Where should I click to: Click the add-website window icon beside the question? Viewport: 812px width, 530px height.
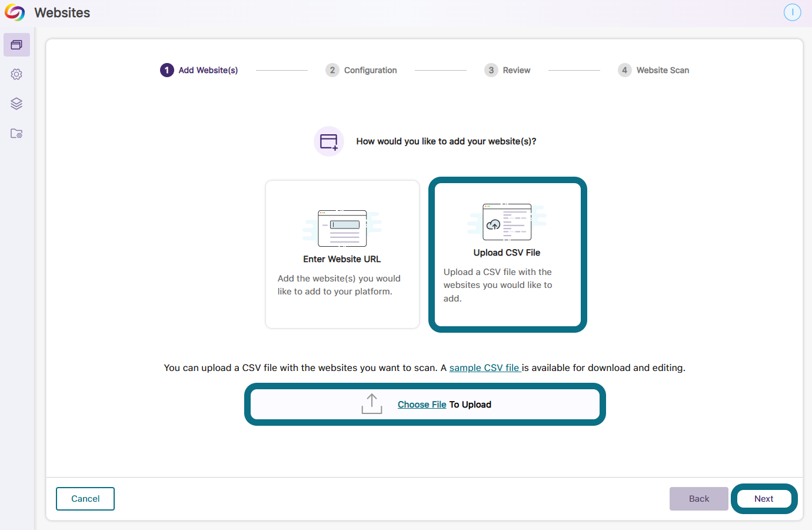pos(329,141)
